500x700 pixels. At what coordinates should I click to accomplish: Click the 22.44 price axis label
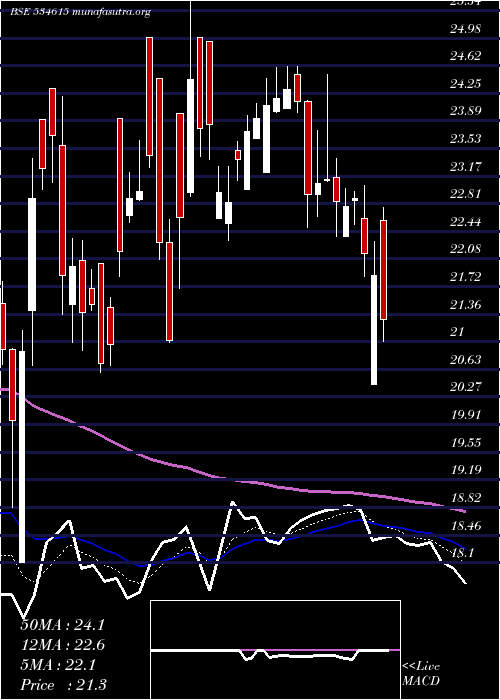[465, 221]
